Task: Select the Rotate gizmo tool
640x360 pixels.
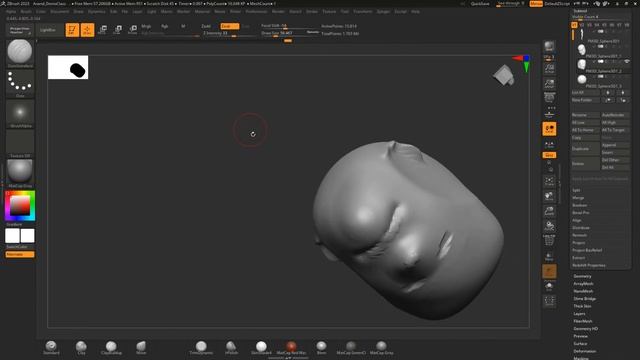Action: (133, 29)
